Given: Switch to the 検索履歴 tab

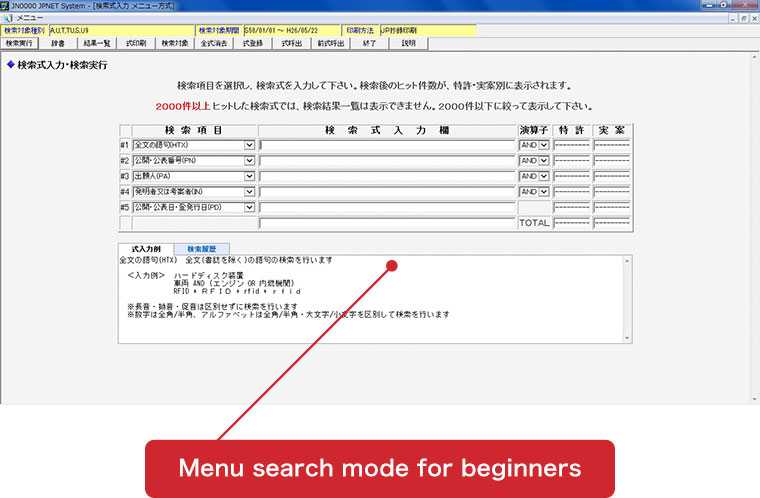Looking at the screenshot, I should 208,249.
